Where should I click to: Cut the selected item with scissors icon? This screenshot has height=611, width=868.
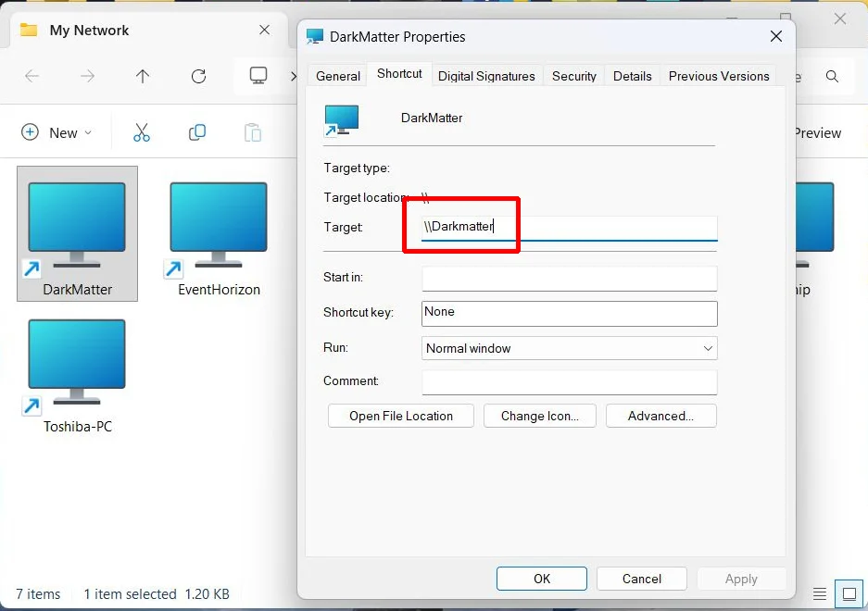pyautogui.click(x=142, y=132)
